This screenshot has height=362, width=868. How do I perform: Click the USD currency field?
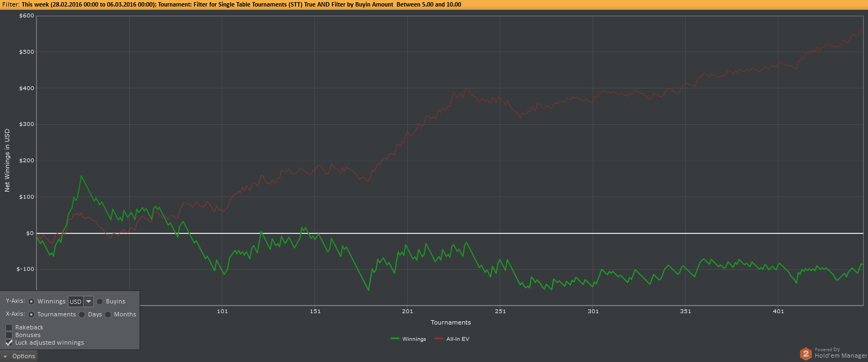click(x=76, y=301)
